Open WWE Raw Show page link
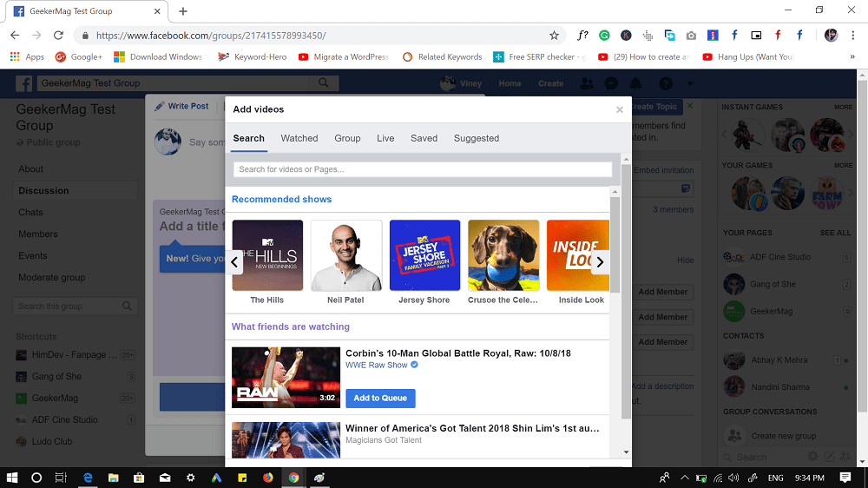The image size is (868, 488). coord(377,365)
